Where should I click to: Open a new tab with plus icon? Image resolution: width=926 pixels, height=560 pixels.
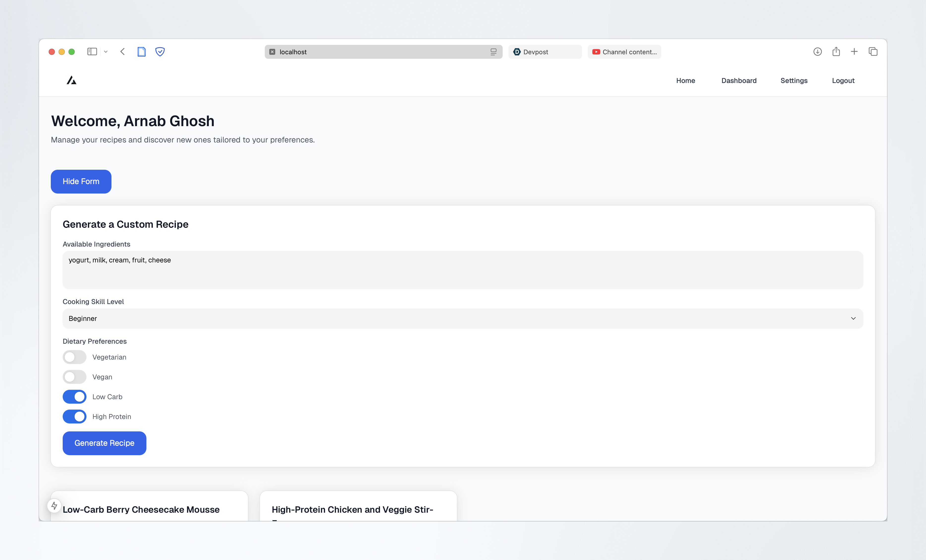[x=854, y=52]
